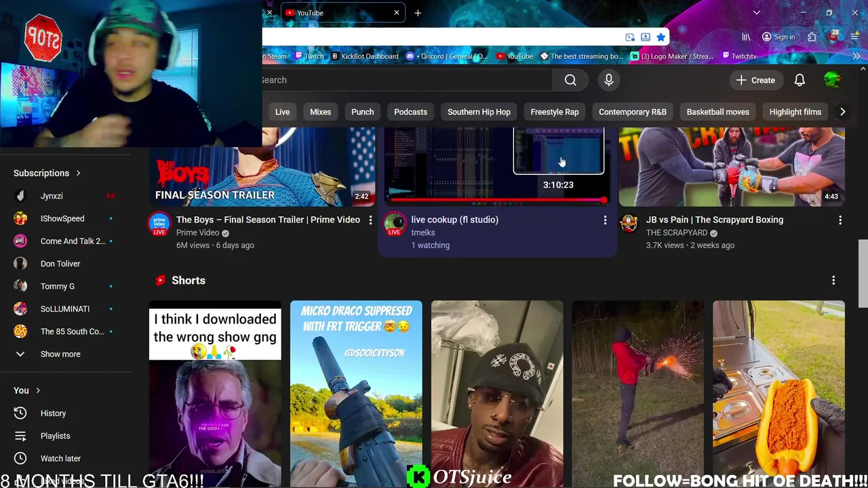Select the Punch filter chip

pos(363,112)
